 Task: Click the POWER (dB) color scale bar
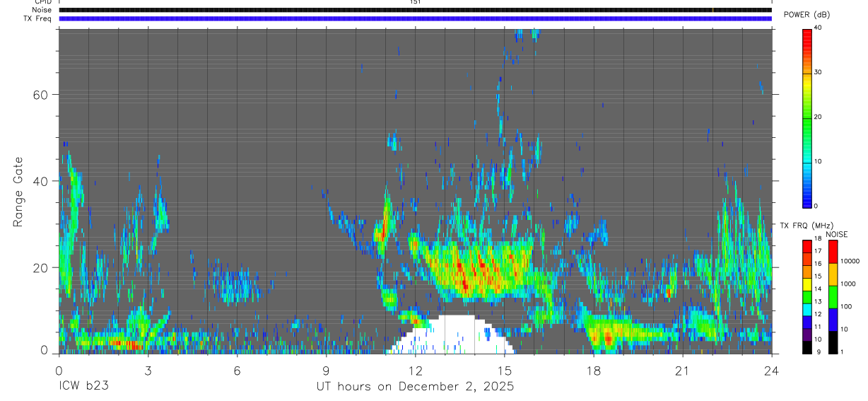807,117
